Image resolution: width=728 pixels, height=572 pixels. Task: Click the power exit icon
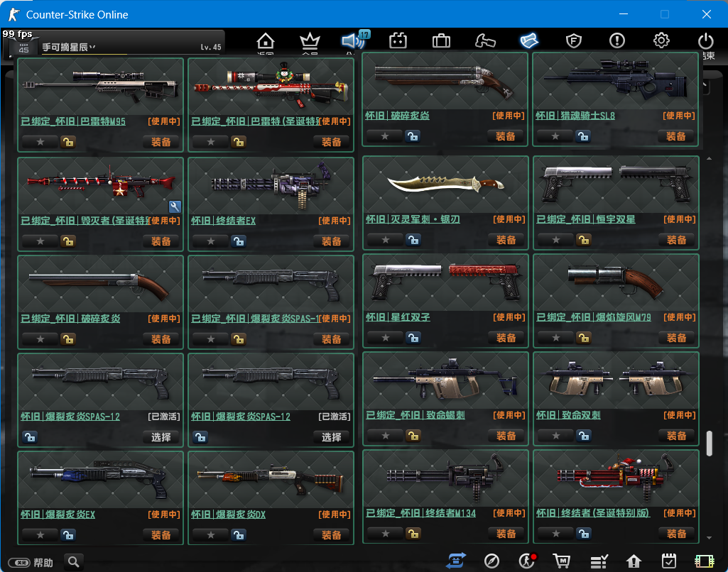[706, 41]
